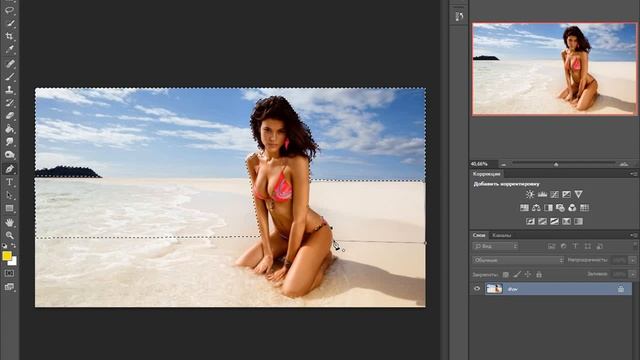Switch to Каналы channels tab
Viewport: 640px width, 360px height.
(501, 235)
